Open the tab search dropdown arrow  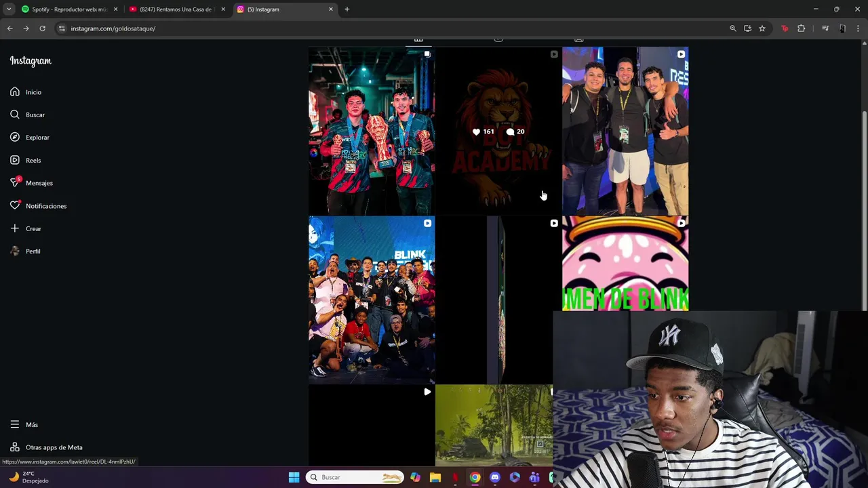(9, 9)
